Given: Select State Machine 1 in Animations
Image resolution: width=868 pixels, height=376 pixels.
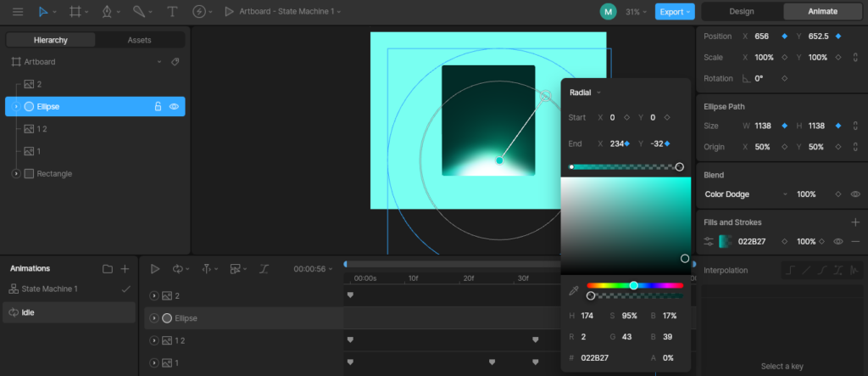Looking at the screenshot, I should point(50,289).
